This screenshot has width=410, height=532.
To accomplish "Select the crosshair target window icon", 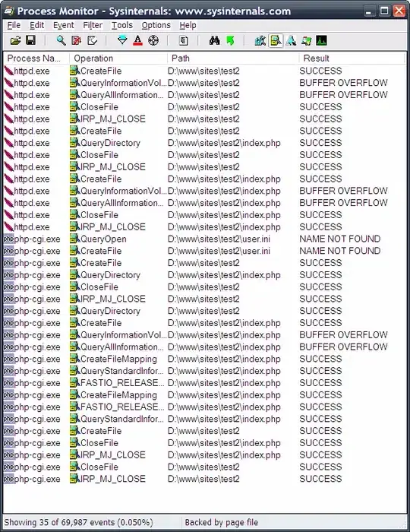I will [153, 41].
